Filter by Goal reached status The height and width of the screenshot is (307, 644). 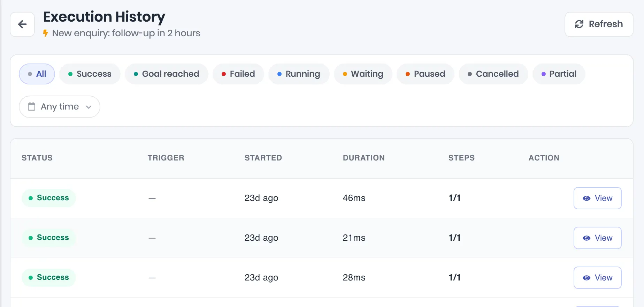(x=167, y=74)
